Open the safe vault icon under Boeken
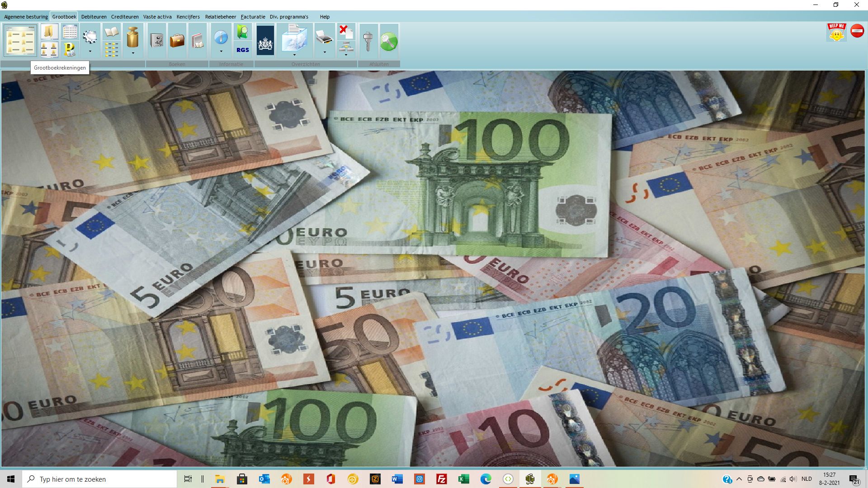868x488 pixels. 156,41
